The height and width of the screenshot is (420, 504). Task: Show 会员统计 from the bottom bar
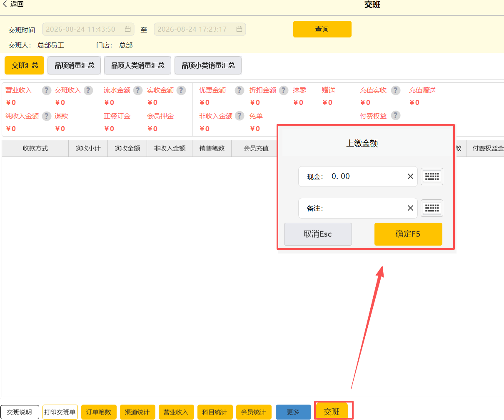click(x=254, y=412)
